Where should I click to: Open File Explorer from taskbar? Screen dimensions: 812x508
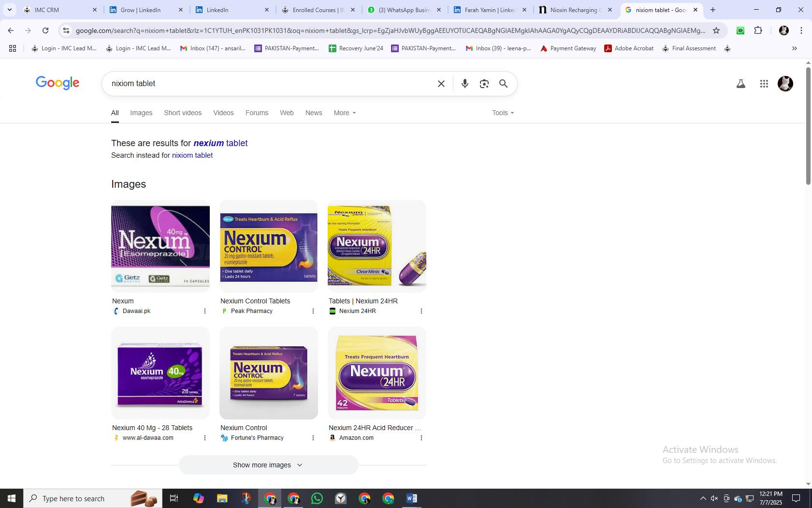222,498
